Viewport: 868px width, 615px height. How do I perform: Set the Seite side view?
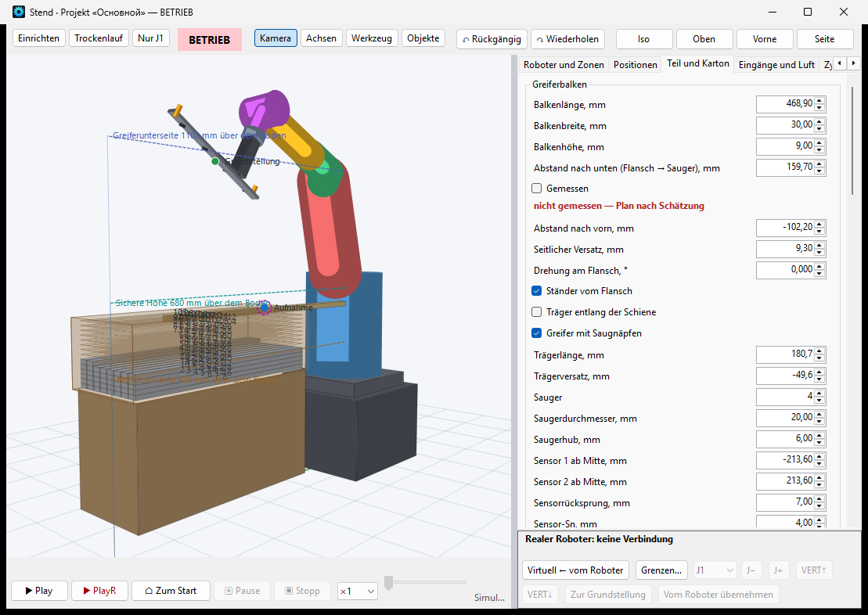click(x=824, y=39)
